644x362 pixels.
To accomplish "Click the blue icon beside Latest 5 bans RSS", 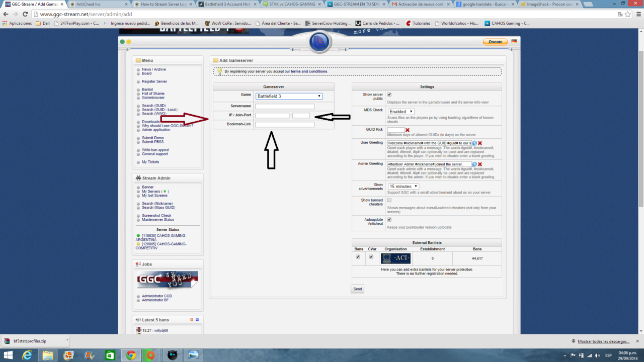I will 197,320.
